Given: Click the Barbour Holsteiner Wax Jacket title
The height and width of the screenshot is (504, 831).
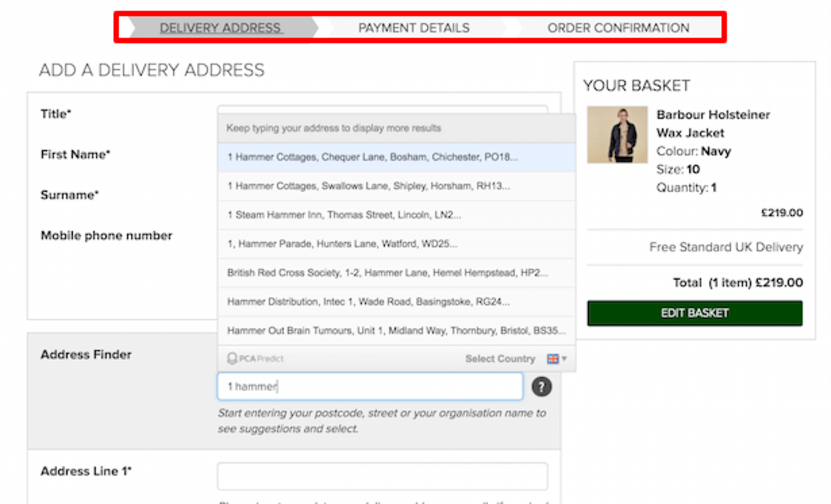Looking at the screenshot, I should click(x=713, y=123).
